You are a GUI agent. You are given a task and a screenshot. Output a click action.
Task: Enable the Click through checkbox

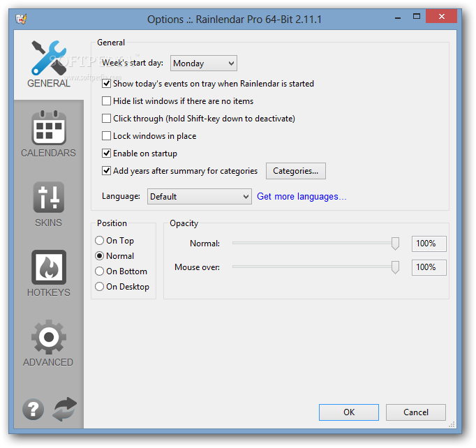coord(106,119)
